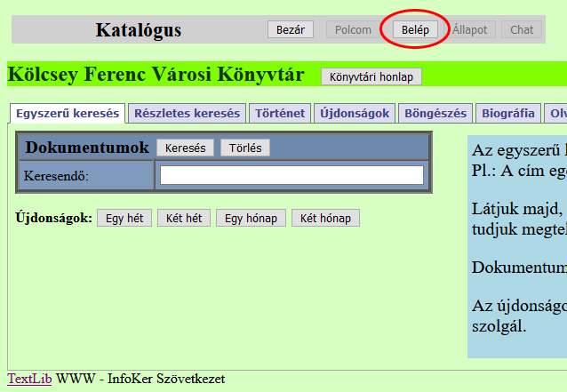Open the Biográfia tab

point(508,114)
